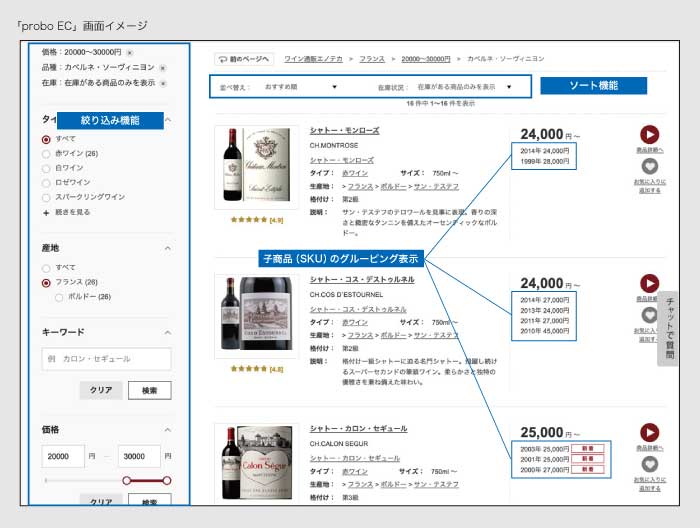Click 検索 button under keyword field
The width and height of the screenshot is (700, 528).
click(x=150, y=390)
